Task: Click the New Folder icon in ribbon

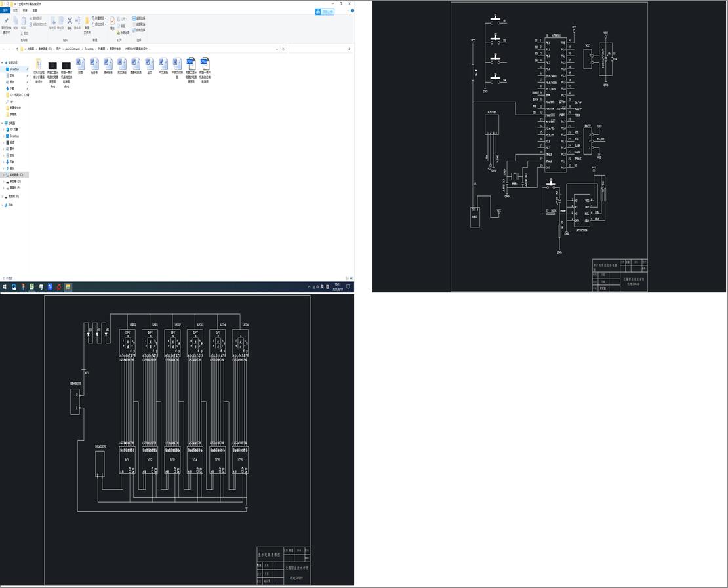Action: pyautogui.click(x=87, y=22)
